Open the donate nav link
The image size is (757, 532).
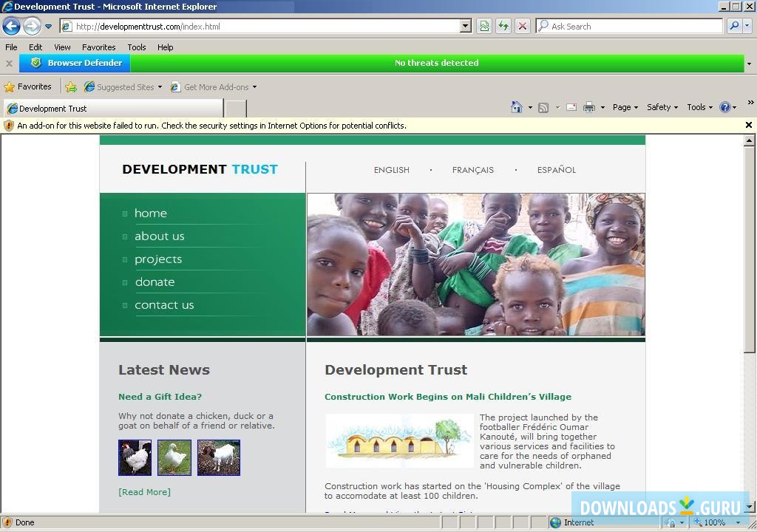155,282
